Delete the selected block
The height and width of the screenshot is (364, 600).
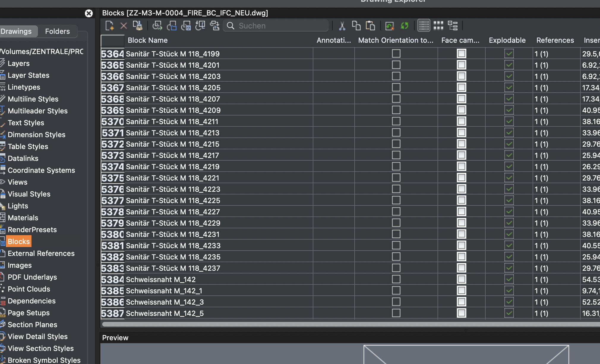point(124,26)
